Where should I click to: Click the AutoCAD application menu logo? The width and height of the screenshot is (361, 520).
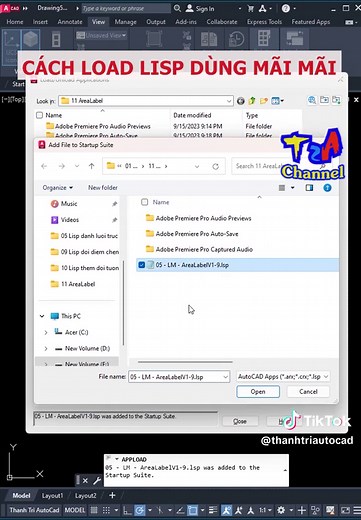(x=9, y=8)
